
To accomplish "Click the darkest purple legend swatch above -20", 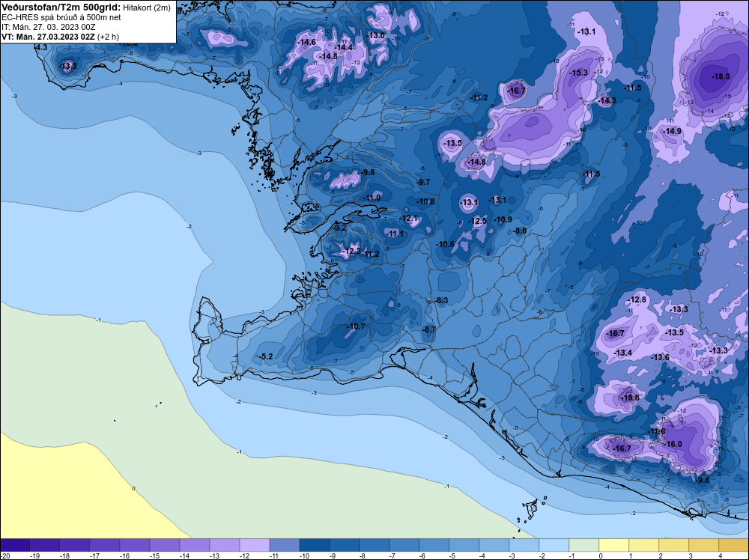I will (15, 544).
